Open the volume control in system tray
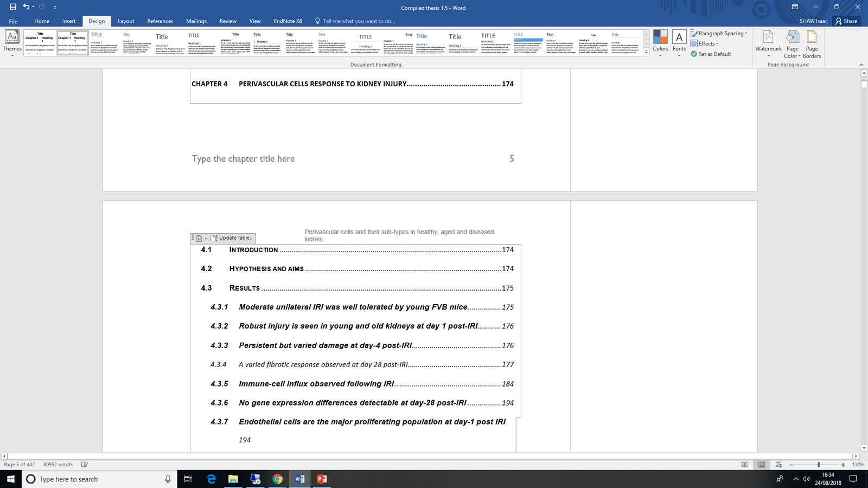Screen dimensions: 868x488 point(807,479)
